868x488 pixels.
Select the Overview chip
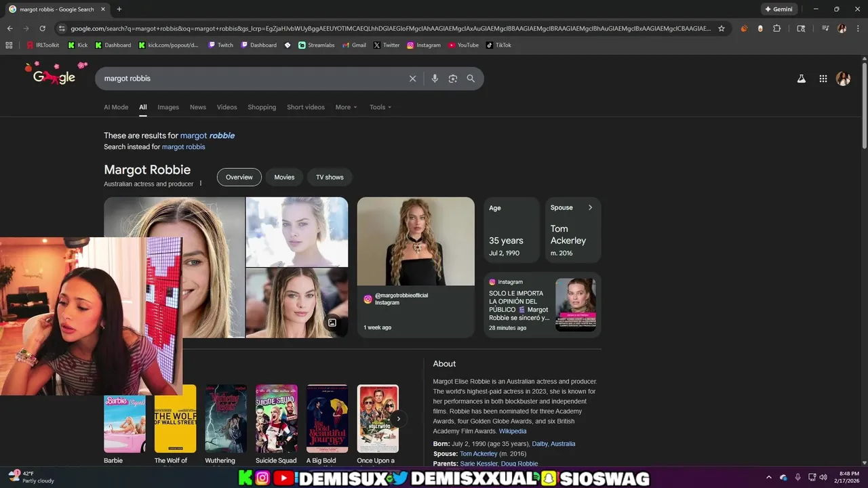[x=239, y=177]
